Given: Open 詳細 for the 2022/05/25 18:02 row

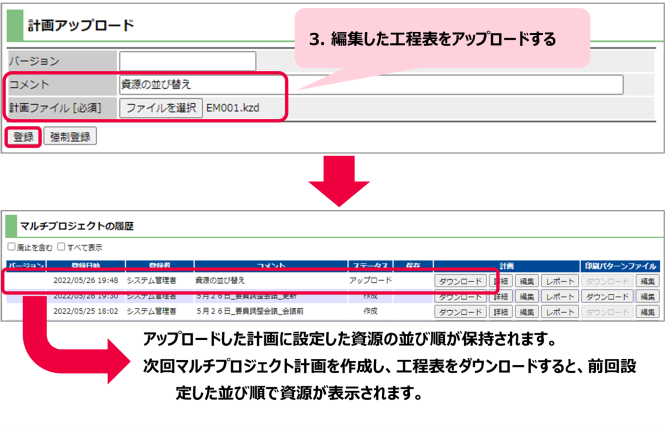Looking at the screenshot, I should click(500, 311).
